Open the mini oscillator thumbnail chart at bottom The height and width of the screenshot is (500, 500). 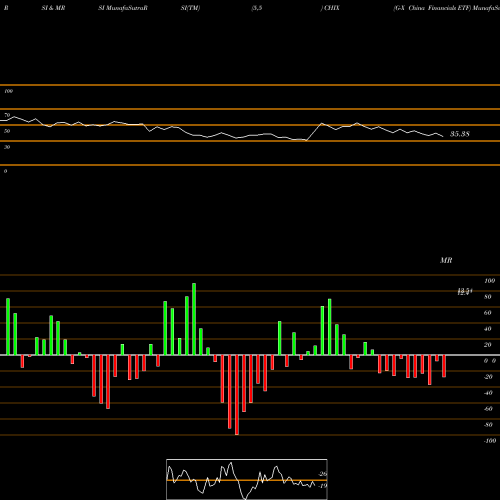click(247, 479)
